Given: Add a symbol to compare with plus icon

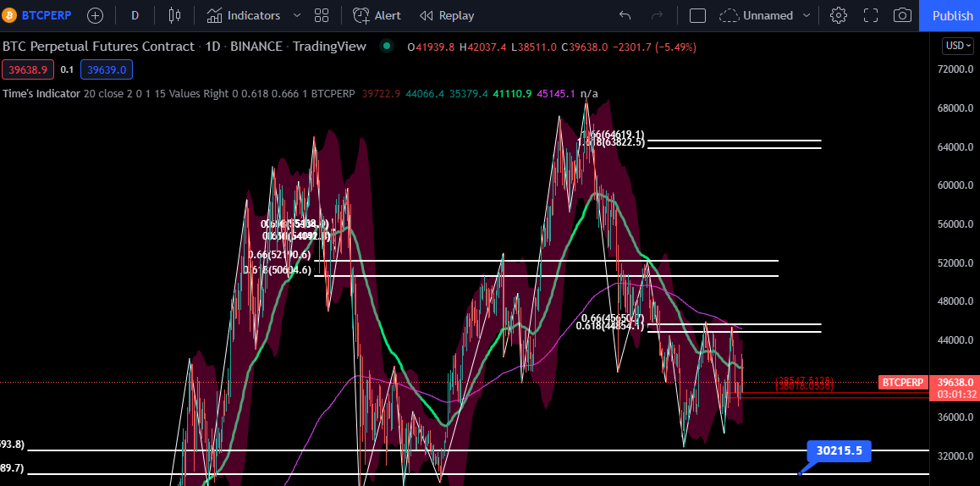Looking at the screenshot, I should click(95, 15).
